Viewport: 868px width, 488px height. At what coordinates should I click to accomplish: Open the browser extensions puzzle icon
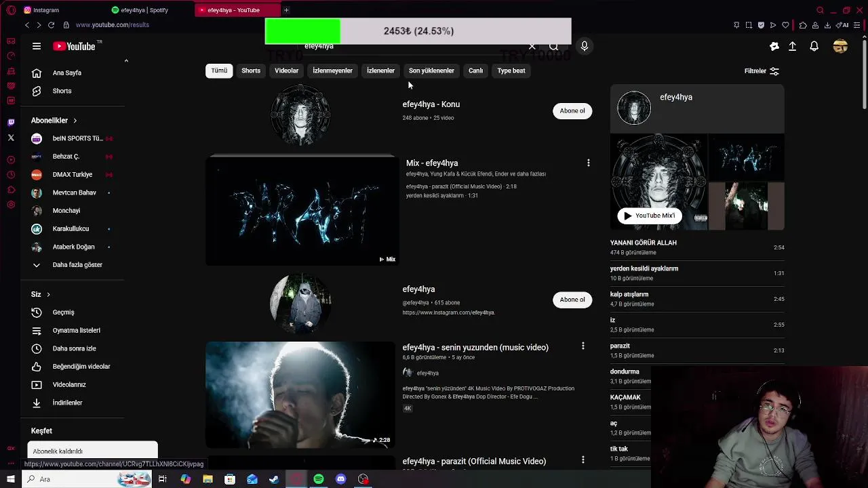click(x=803, y=25)
